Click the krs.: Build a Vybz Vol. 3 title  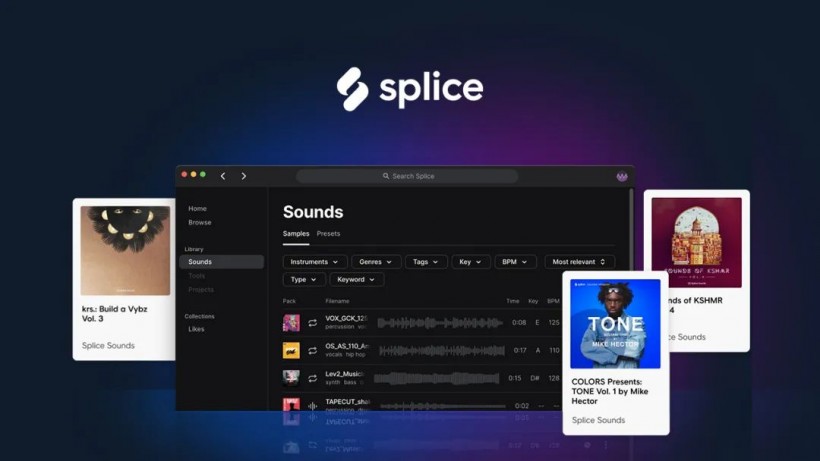pyautogui.click(x=115, y=314)
